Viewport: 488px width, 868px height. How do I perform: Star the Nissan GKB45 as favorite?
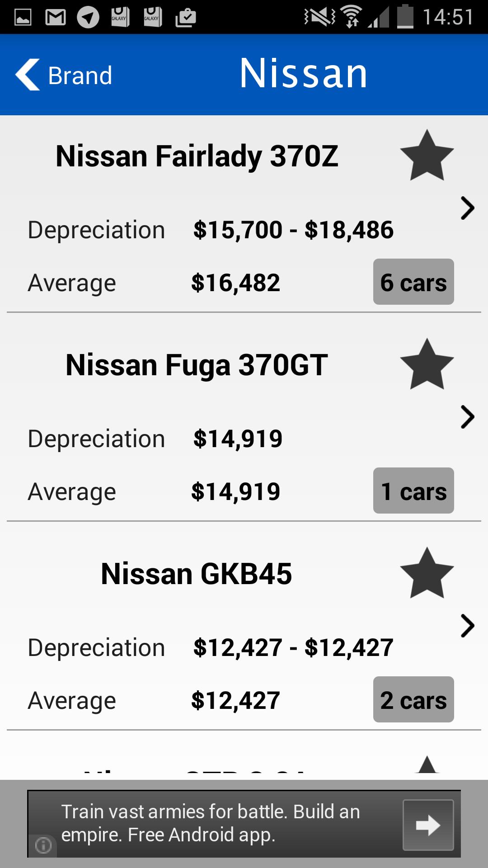427,573
